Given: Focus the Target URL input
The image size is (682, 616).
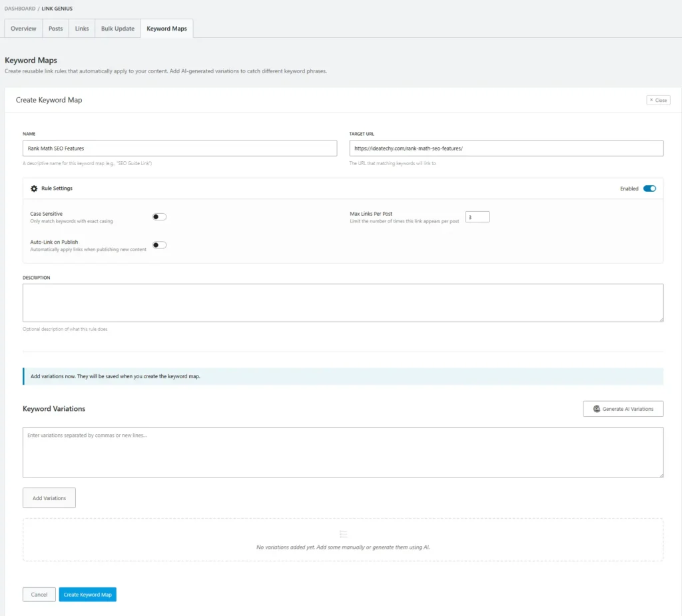Looking at the screenshot, I should (x=506, y=147).
